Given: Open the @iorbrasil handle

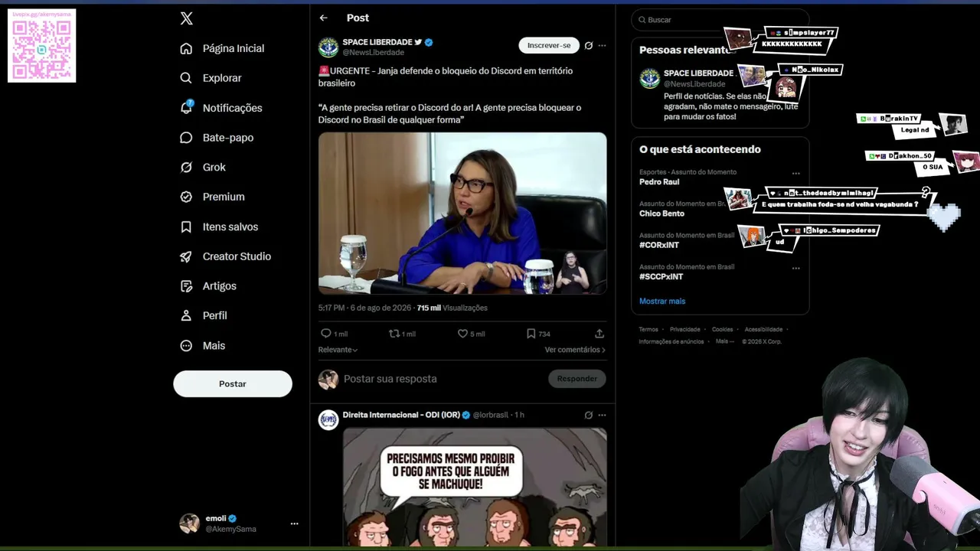Looking at the screenshot, I should click(x=491, y=415).
